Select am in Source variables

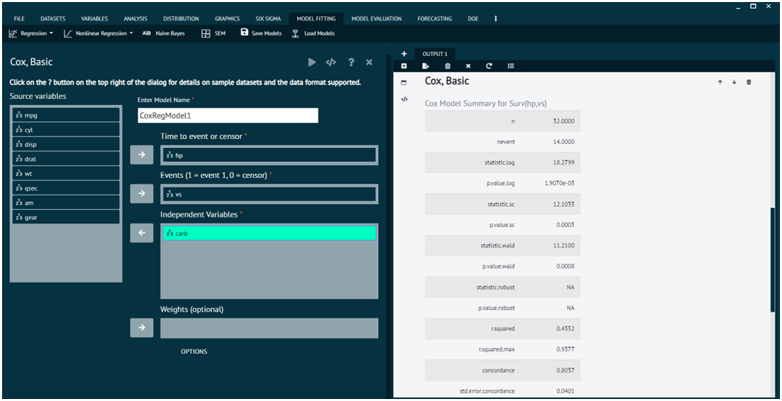66,202
